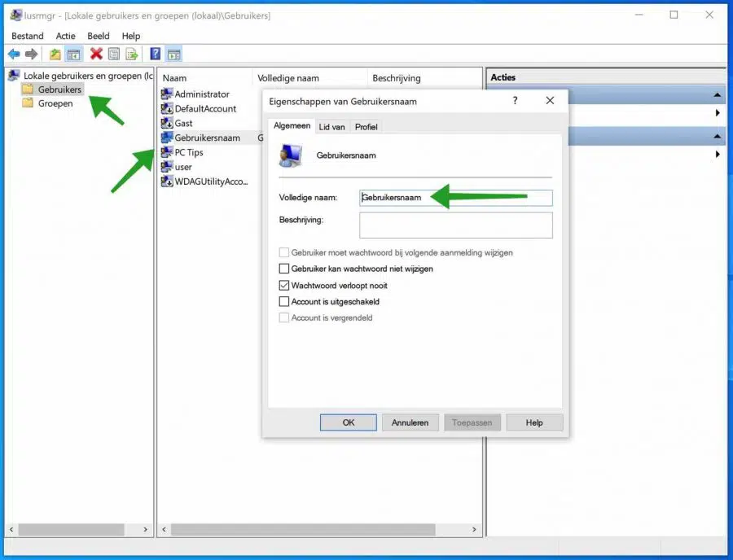Click the Groepen folder icon
The image size is (733, 560).
pyautogui.click(x=28, y=103)
